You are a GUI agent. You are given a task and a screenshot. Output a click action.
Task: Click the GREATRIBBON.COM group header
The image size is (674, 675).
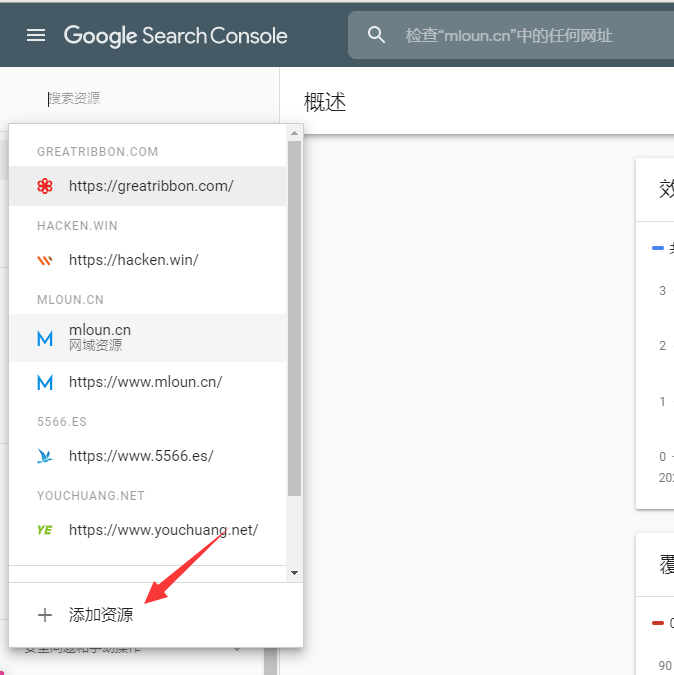tap(98, 152)
